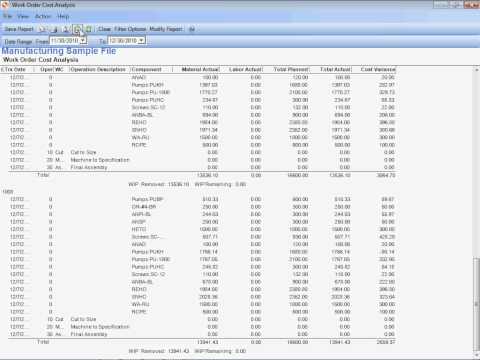Click the 2028.36 Material Actual value

209,297
